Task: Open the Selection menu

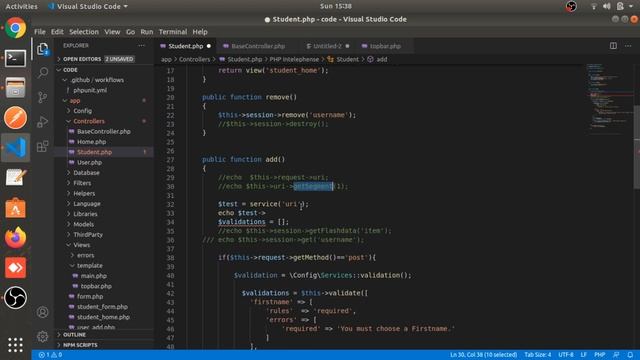Action: pos(84,32)
